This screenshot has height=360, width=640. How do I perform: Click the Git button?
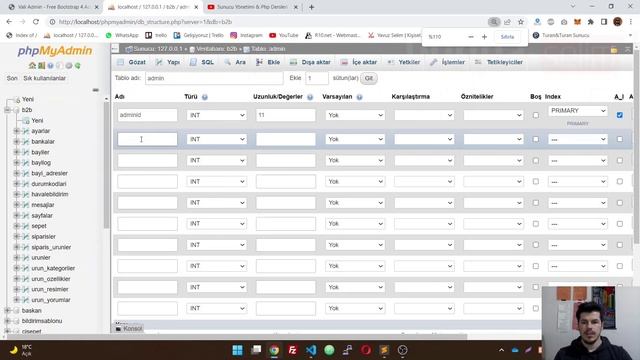click(369, 78)
